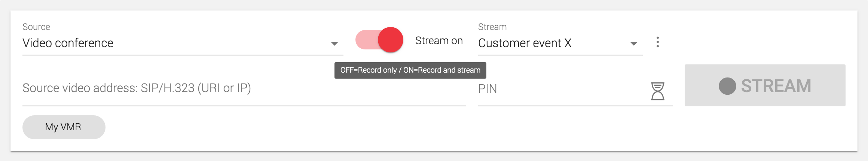Expand the Source dropdown arrow
Screen dimensions: 868x161
coord(334,44)
